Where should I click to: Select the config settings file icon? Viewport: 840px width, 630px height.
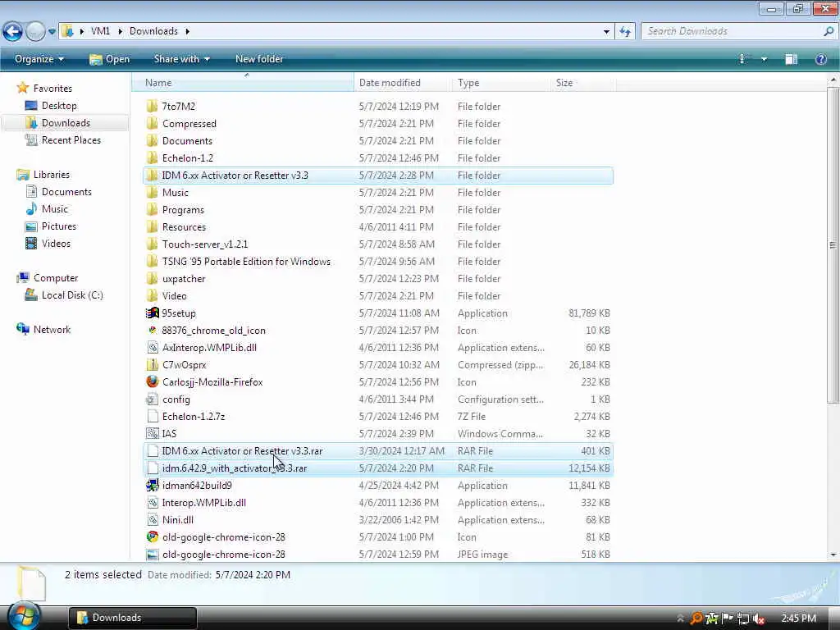152,399
